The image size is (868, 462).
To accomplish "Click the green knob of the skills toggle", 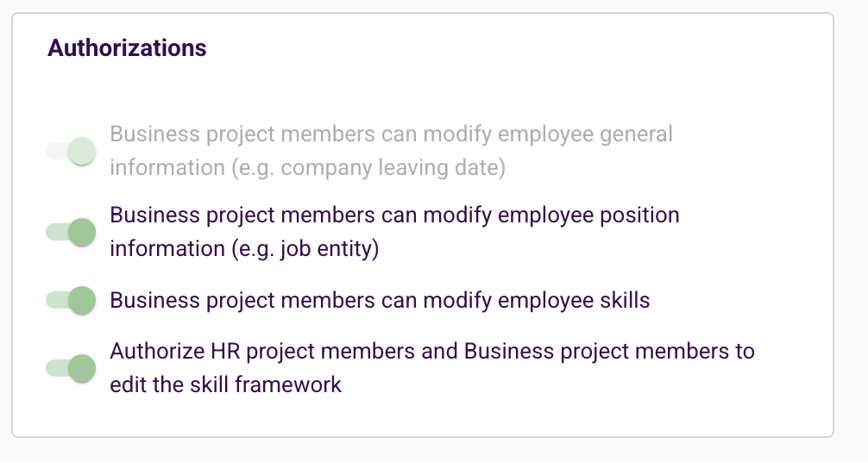I will 82,300.
